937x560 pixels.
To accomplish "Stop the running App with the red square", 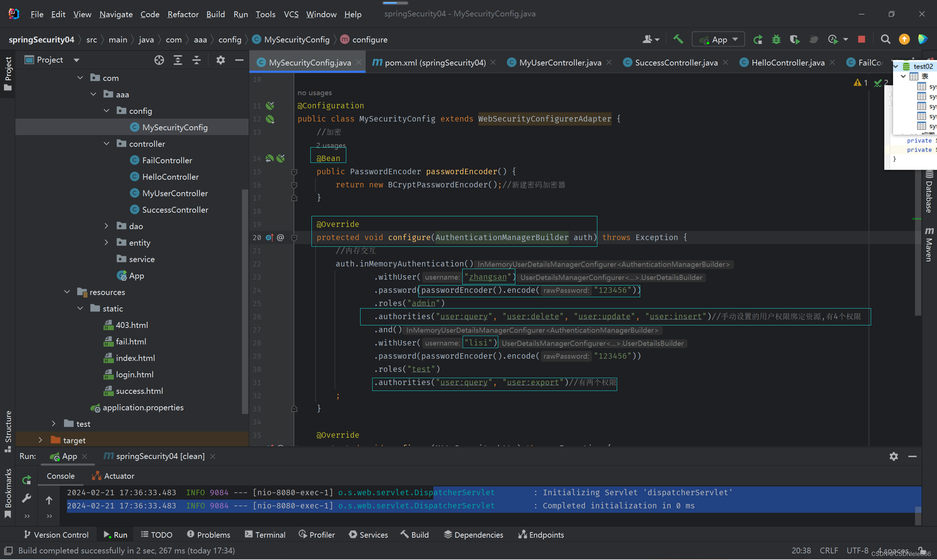I will coord(862,39).
